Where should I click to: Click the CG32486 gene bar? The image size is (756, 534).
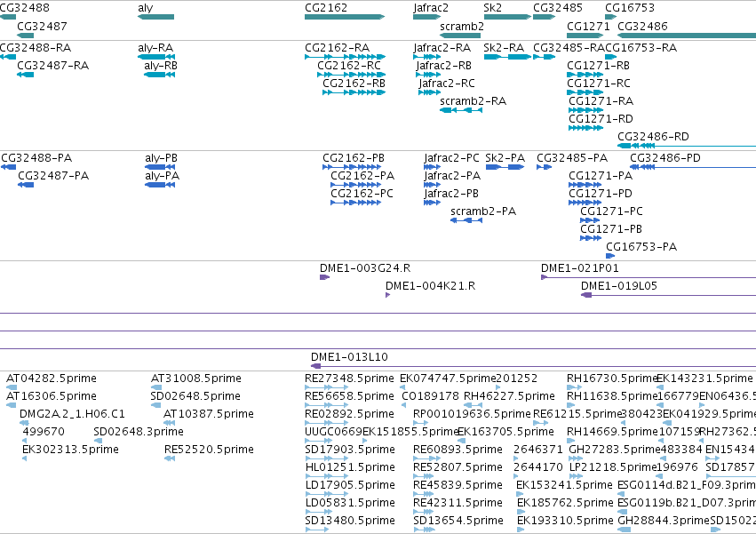point(687,36)
